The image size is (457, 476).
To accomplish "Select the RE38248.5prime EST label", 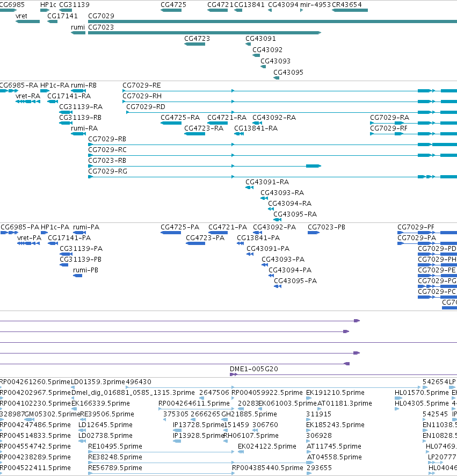I will [x=115, y=457].
